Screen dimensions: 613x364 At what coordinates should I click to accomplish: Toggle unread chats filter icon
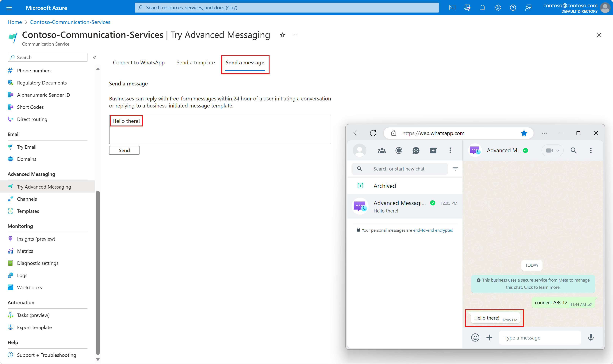pos(455,169)
